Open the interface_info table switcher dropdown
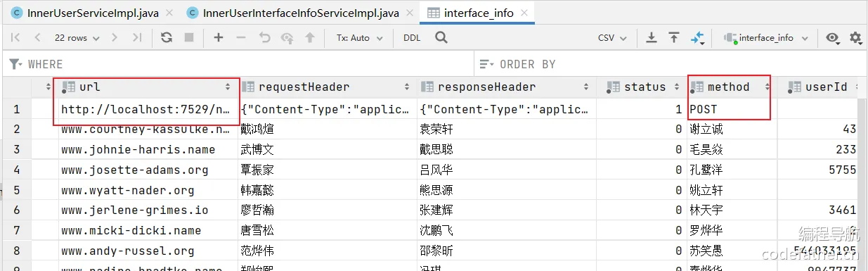 (766, 38)
